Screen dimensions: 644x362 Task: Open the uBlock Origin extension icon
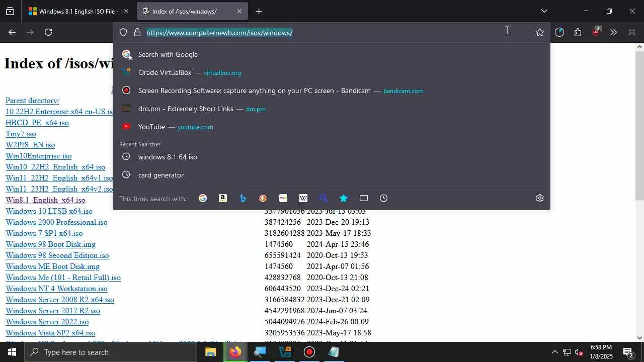[596, 31]
